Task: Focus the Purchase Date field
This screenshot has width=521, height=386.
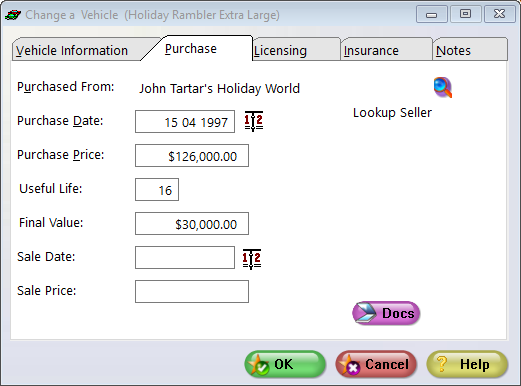Action: (185, 122)
